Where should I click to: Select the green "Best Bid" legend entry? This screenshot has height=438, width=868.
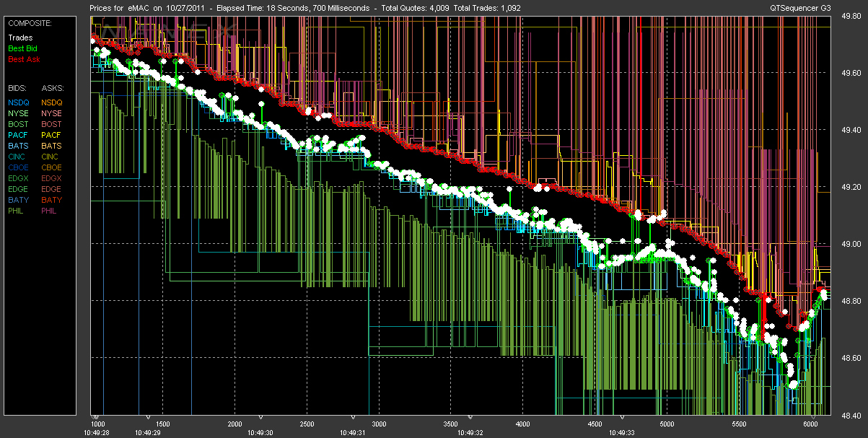click(22, 48)
